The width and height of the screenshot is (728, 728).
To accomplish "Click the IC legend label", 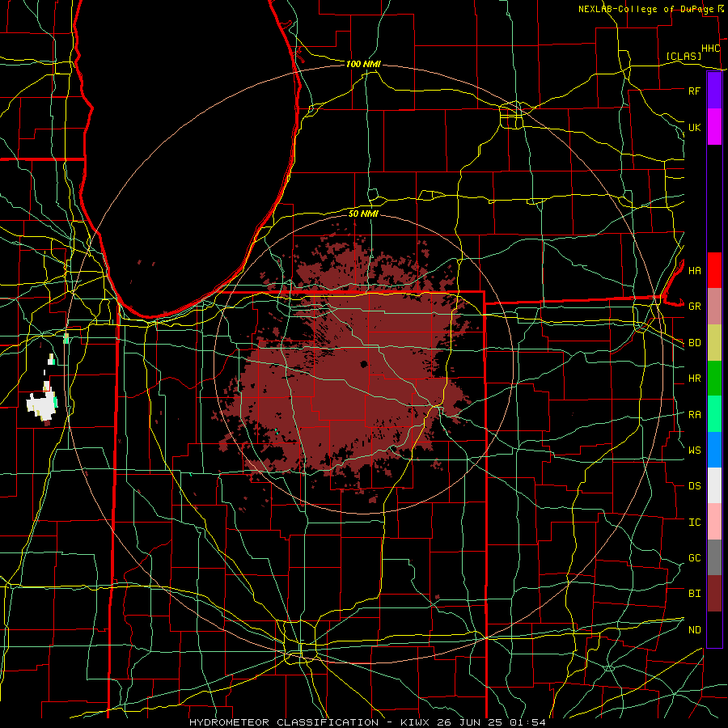I will pos(694,523).
